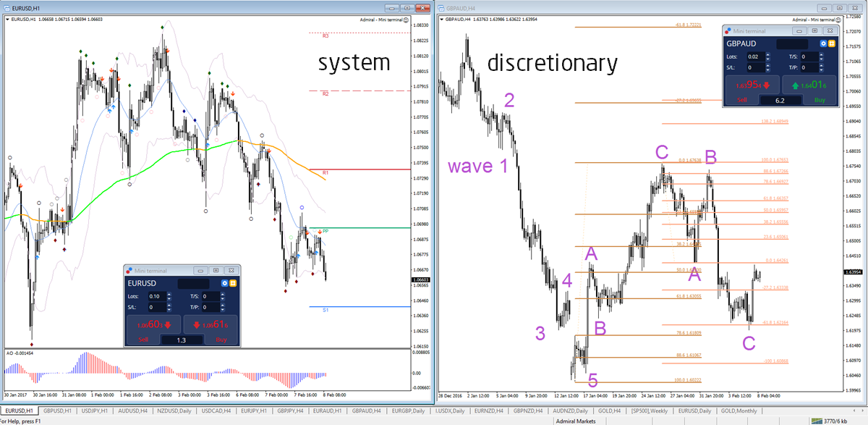Click spread value 1.3 in EURUSD terminal
Image resolution: width=868 pixels, height=425 pixels.
[182, 340]
